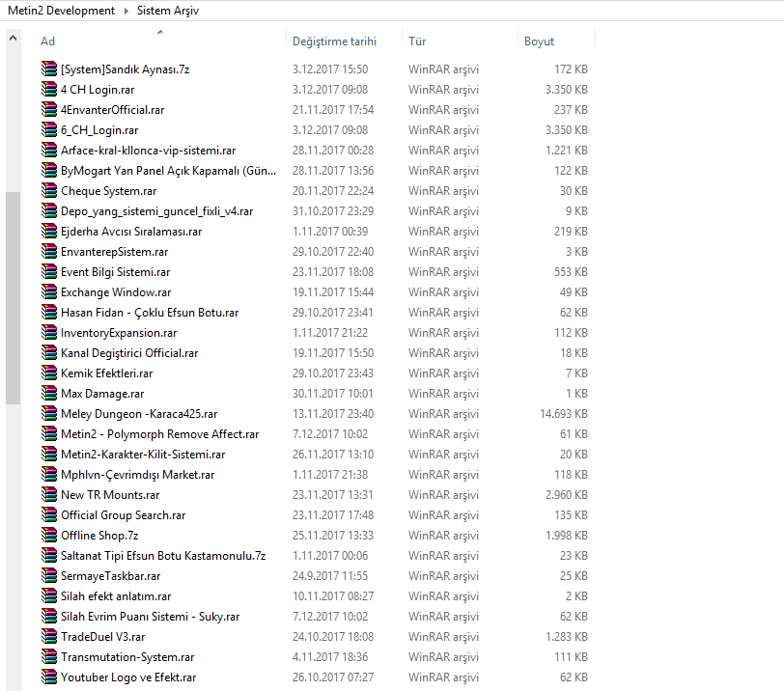Click the 1.998 KB size of Offline Shop
Viewport: 784px width, 691px height.
566,535
